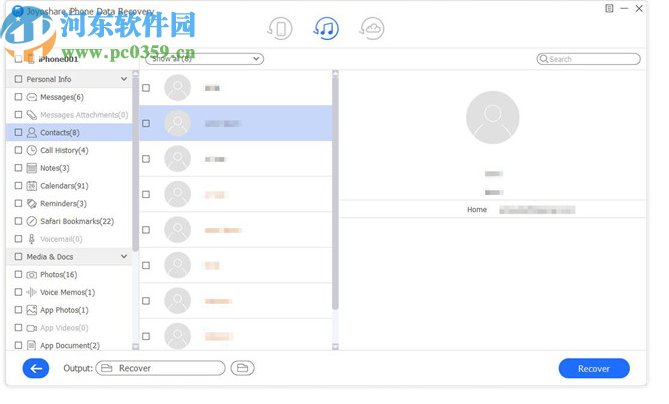The width and height of the screenshot is (669, 404).
Task: Check the highlighted contact's checkbox
Action: coord(146,123)
